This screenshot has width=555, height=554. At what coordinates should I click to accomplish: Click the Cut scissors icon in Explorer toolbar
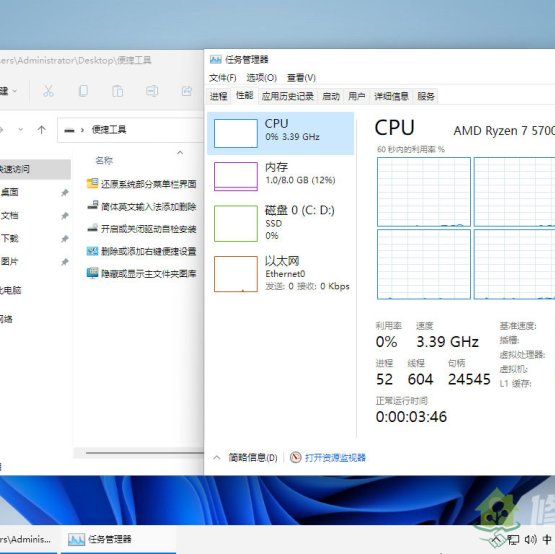point(48,91)
